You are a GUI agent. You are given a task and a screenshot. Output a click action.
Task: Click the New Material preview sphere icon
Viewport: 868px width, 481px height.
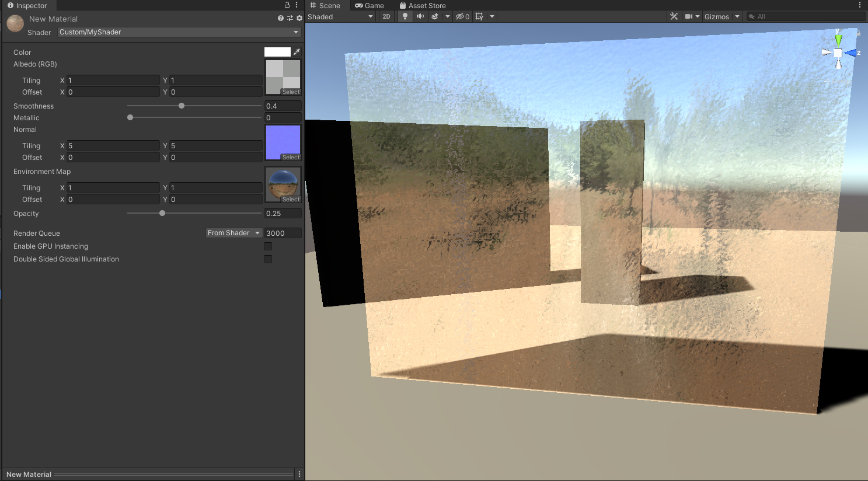15,23
